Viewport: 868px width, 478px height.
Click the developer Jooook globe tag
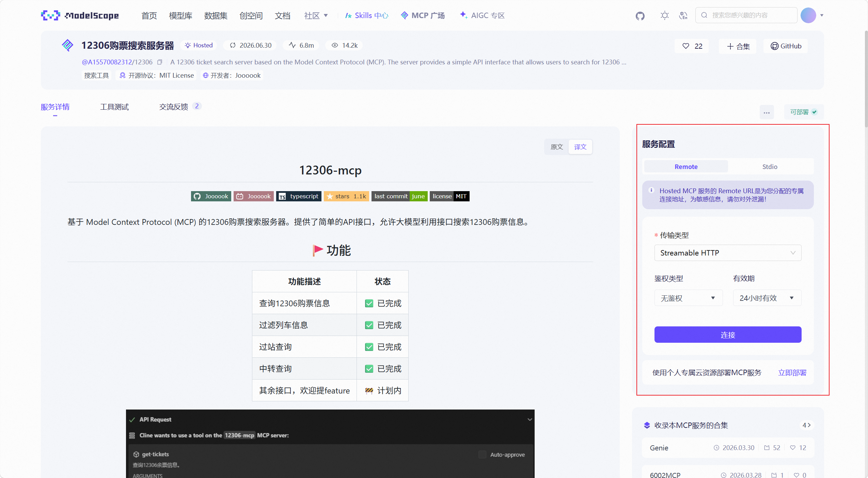(232, 75)
